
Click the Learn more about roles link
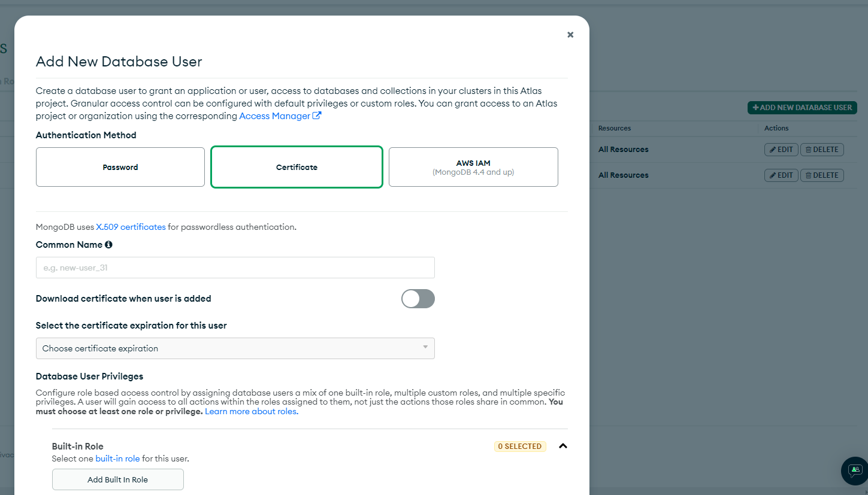click(250, 411)
